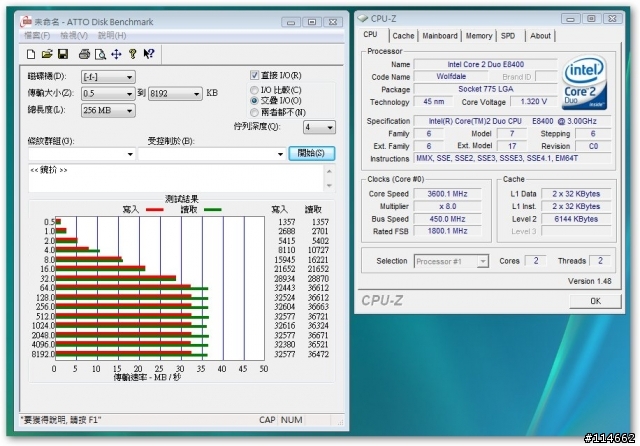Click the Version 1.48 label in CPU-Z
Image resolution: width=640 pixels, height=446 pixels.
tap(589, 281)
